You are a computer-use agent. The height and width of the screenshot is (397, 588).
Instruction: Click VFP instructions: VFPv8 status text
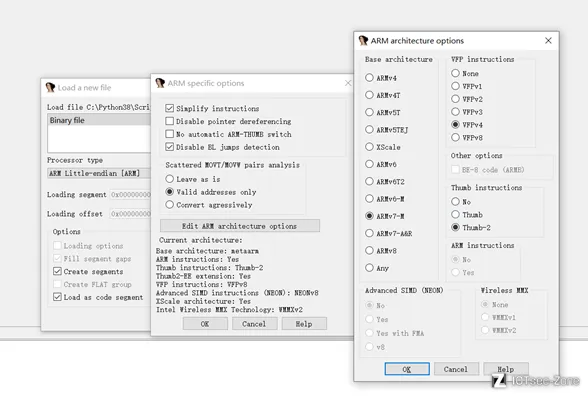coord(201,285)
